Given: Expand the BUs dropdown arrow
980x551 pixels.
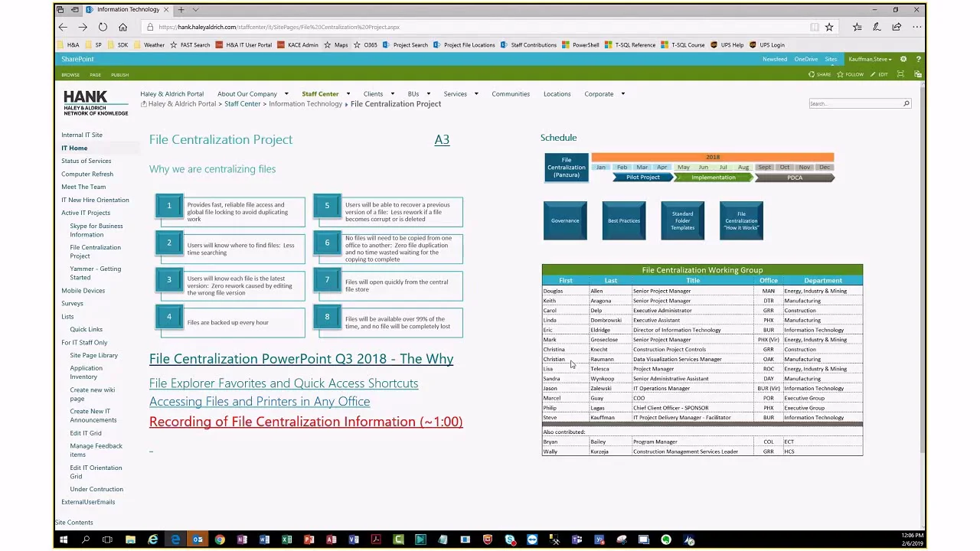Looking at the screenshot, I should (x=428, y=94).
